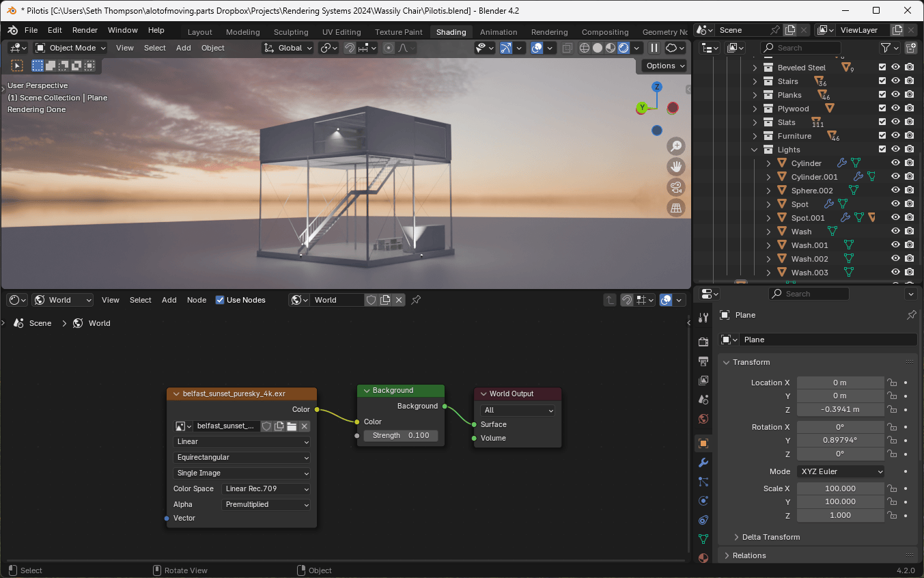The height and width of the screenshot is (578, 924).
Task: Open the Equirectangular projection dropdown
Action: (242, 457)
